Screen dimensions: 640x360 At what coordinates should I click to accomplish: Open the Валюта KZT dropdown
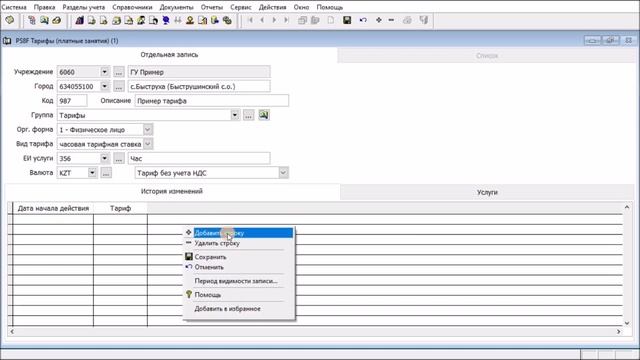coord(92,173)
